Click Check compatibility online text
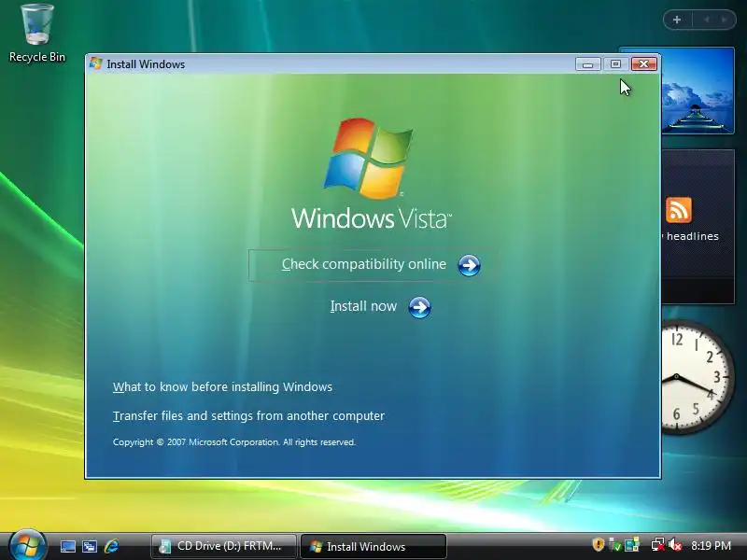The height and width of the screenshot is (560, 747). [364, 264]
